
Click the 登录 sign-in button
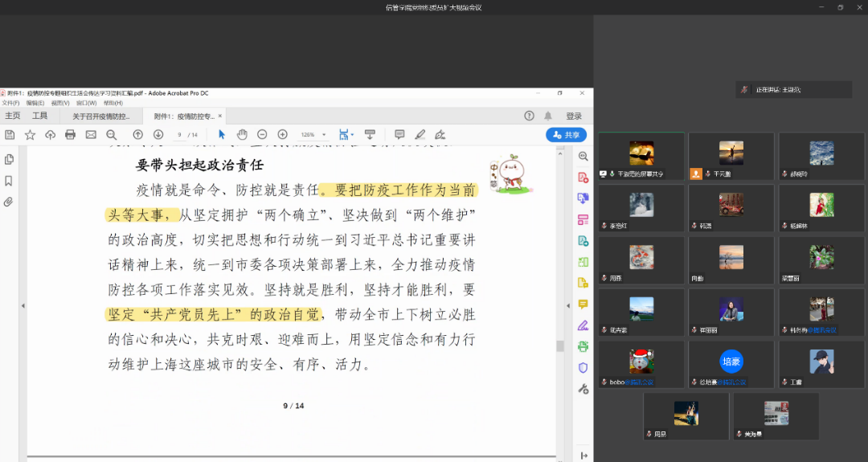tap(574, 116)
